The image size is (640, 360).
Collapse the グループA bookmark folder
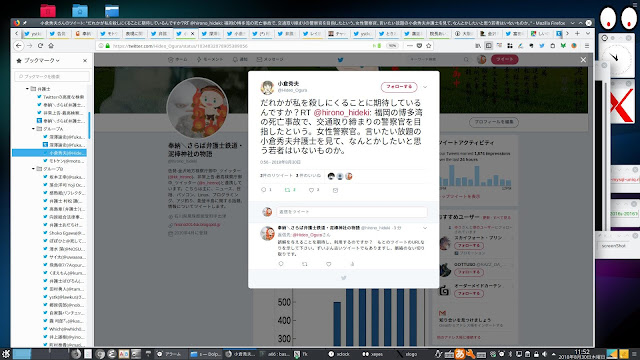click(33, 129)
